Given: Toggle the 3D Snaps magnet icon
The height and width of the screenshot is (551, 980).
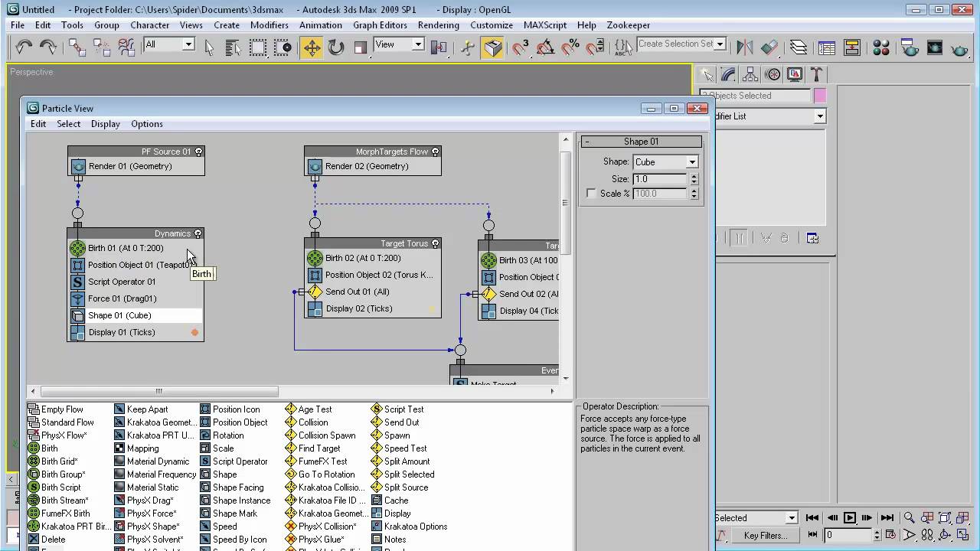Looking at the screenshot, I should click(521, 47).
